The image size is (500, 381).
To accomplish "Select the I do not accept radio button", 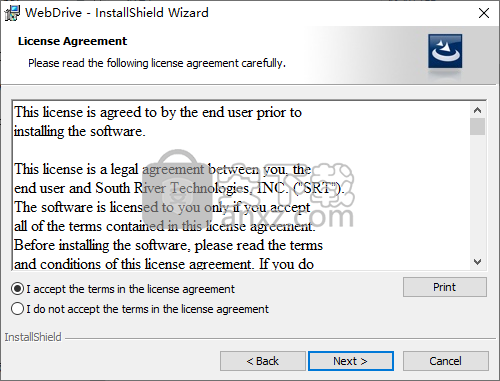I will coord(17,309).
